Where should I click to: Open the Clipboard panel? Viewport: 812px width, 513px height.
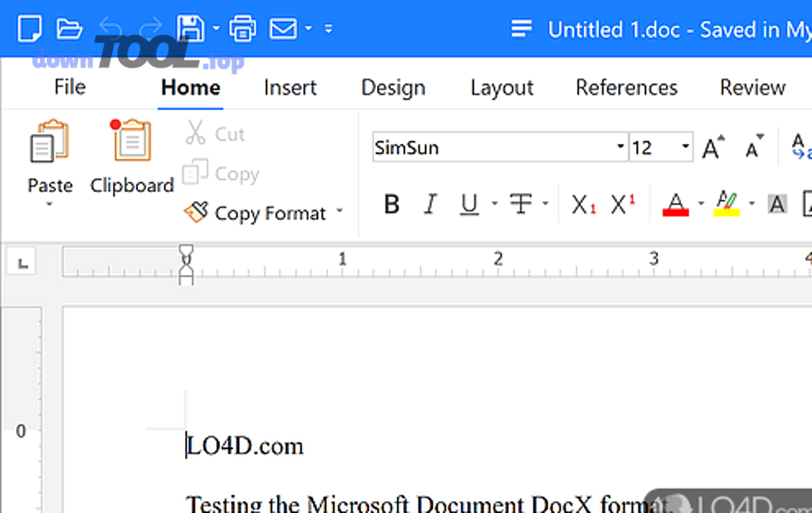132,156
